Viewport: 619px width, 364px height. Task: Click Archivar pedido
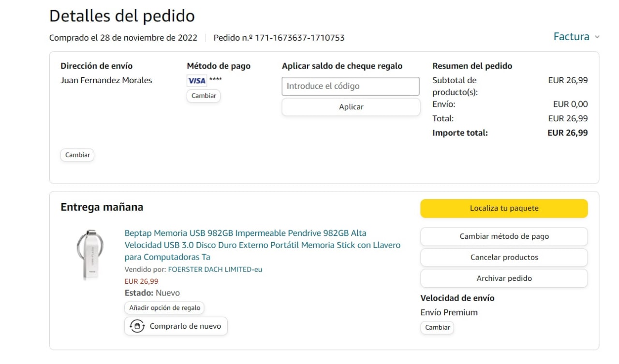(504, 278)
